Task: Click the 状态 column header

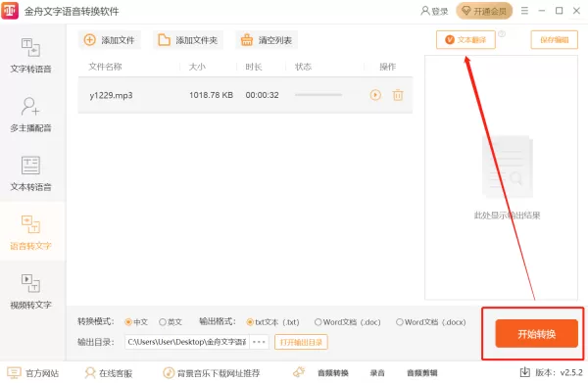Action: click(x=303, y=67)
